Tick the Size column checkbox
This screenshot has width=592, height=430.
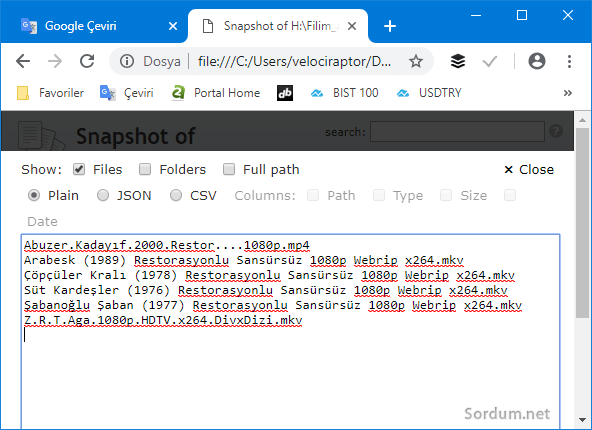[x=446, y=195]
